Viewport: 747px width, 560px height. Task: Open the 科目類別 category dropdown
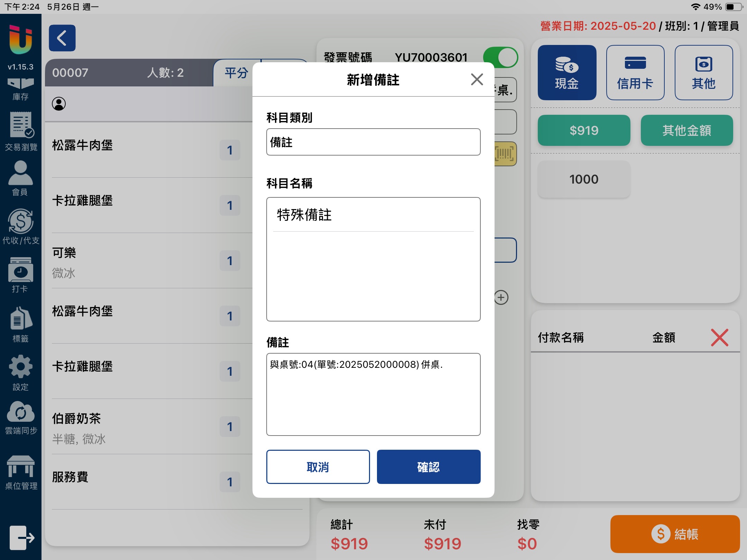coord(373,142)
